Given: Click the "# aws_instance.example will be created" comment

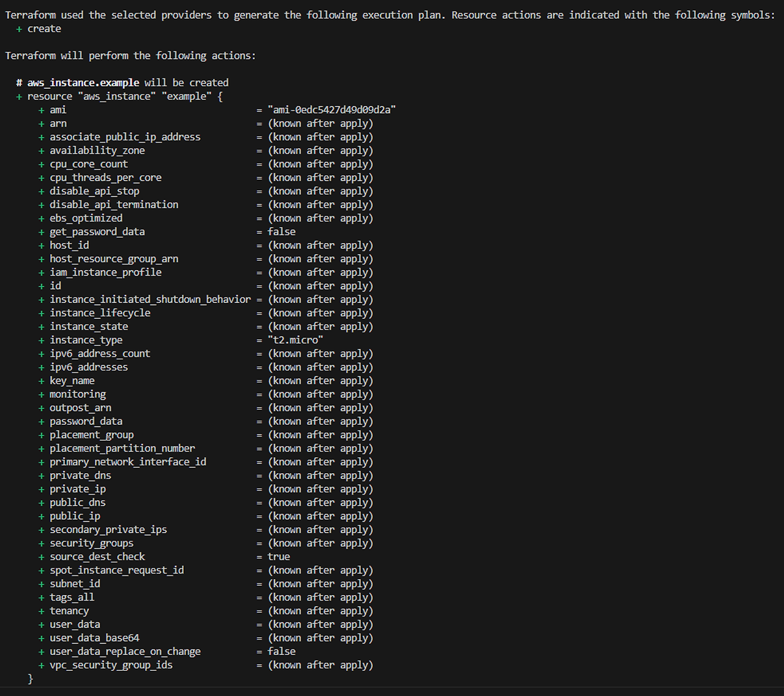Looking at the screenshot, I should pos(123,83).
